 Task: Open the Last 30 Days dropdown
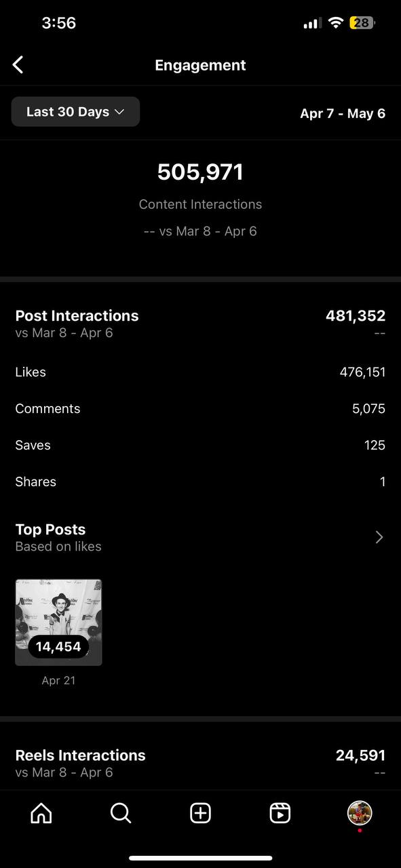click(75, 112)
